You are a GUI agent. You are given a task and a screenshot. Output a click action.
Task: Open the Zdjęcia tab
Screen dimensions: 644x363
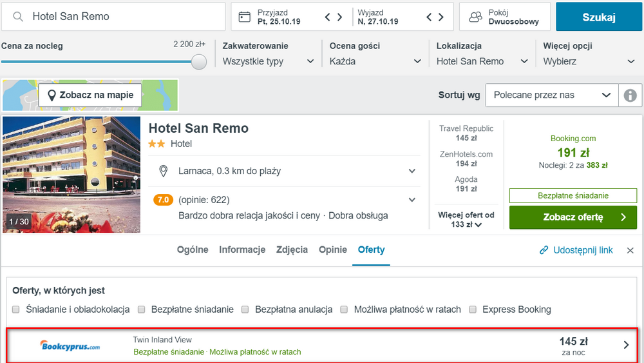[292, 250]
